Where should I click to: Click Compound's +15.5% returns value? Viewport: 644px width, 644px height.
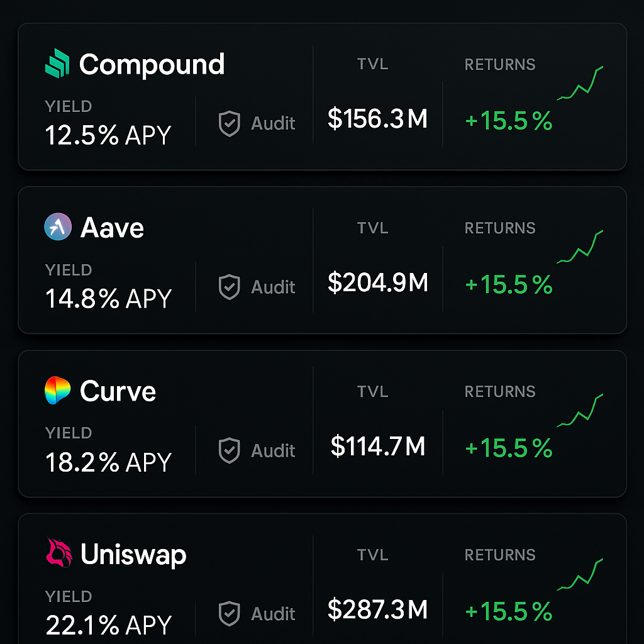click(x=508, y=121)
